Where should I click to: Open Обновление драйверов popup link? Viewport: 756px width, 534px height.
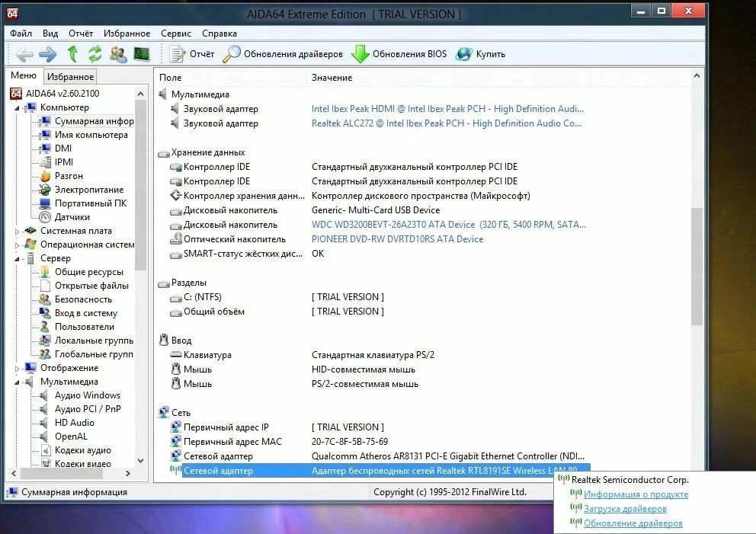pos(633,523)
